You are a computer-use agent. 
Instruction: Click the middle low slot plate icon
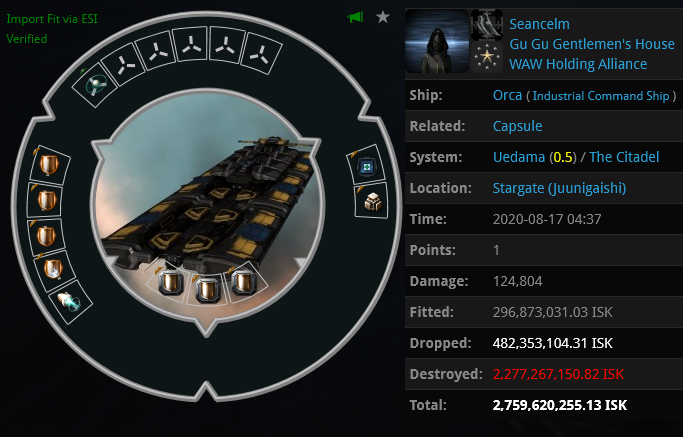click(208, 289)
